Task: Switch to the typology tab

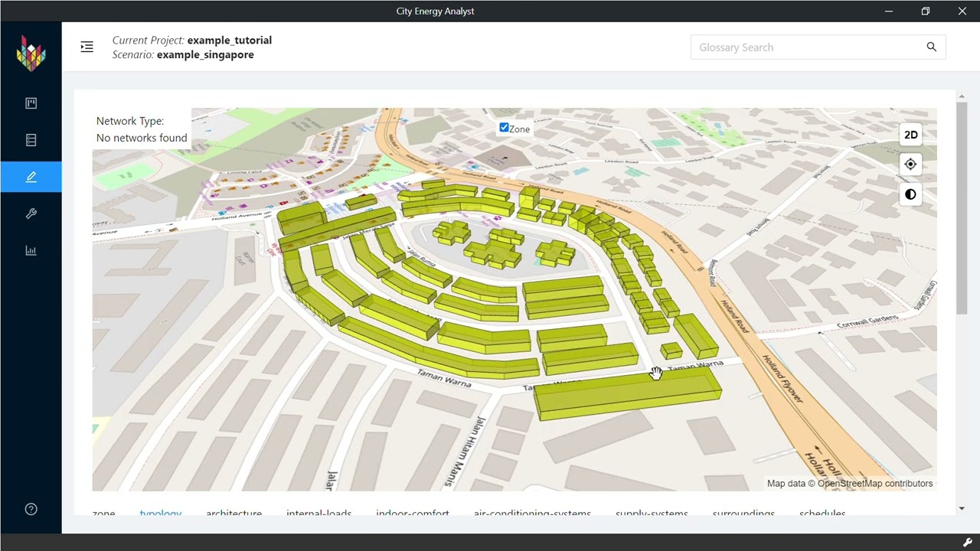Action: tap(161, 514)
